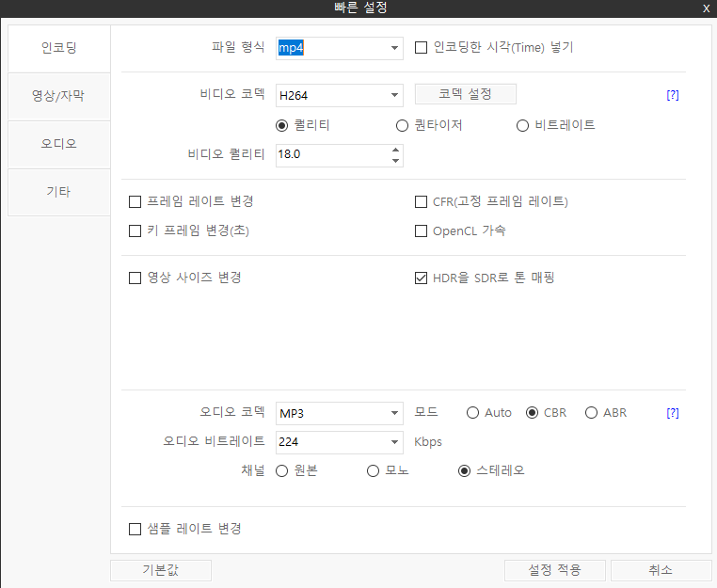Open the 오디오 코덱 MP3 dropdown
The image size is (717, 588).
[x=340, y=413]
